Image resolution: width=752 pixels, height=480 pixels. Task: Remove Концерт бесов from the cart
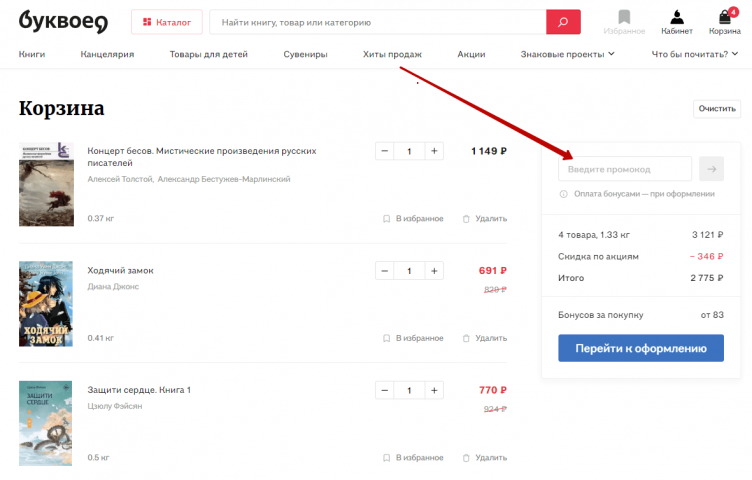click(485, 218)
